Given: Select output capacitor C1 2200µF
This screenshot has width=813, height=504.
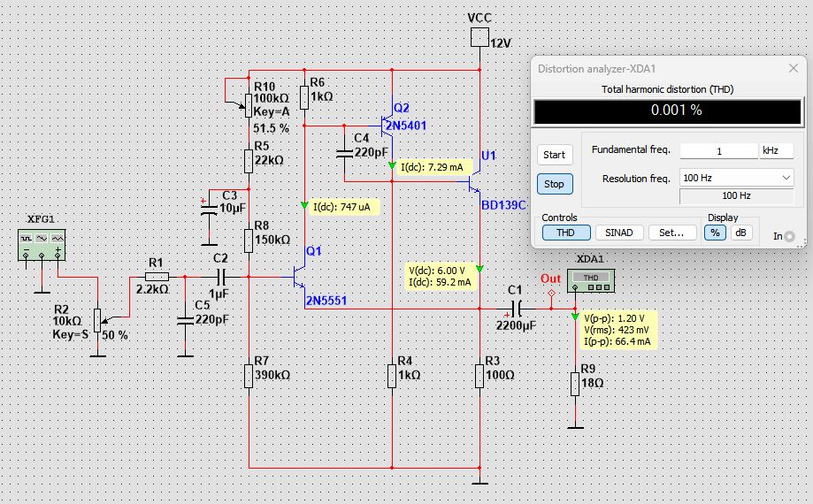Looking at the screenshot, I should point(516,309).
